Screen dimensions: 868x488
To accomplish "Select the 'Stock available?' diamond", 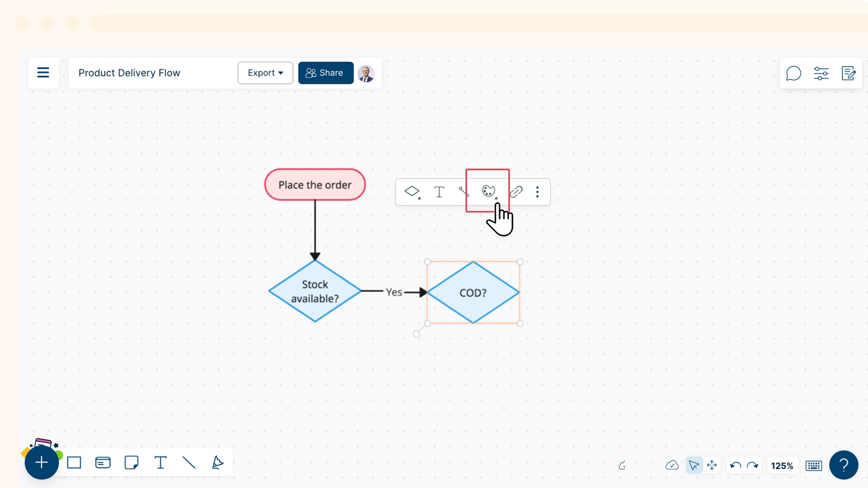I will click(315, 292).
